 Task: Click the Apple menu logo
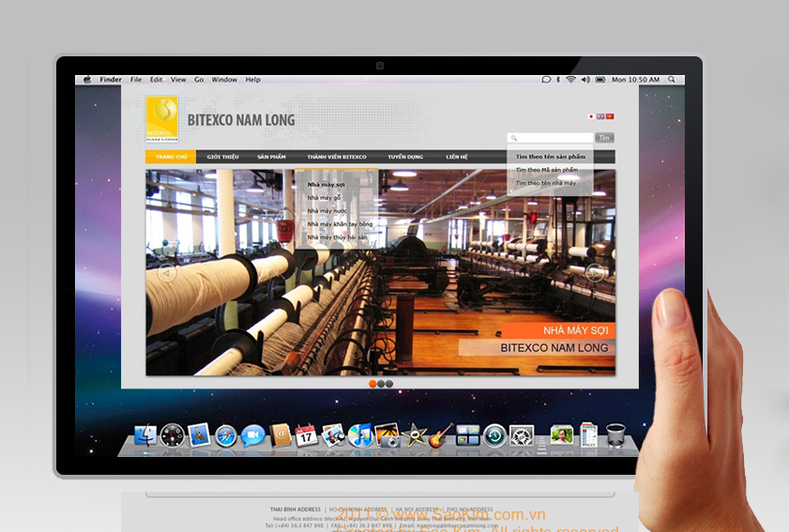click(x=87, y=80)
